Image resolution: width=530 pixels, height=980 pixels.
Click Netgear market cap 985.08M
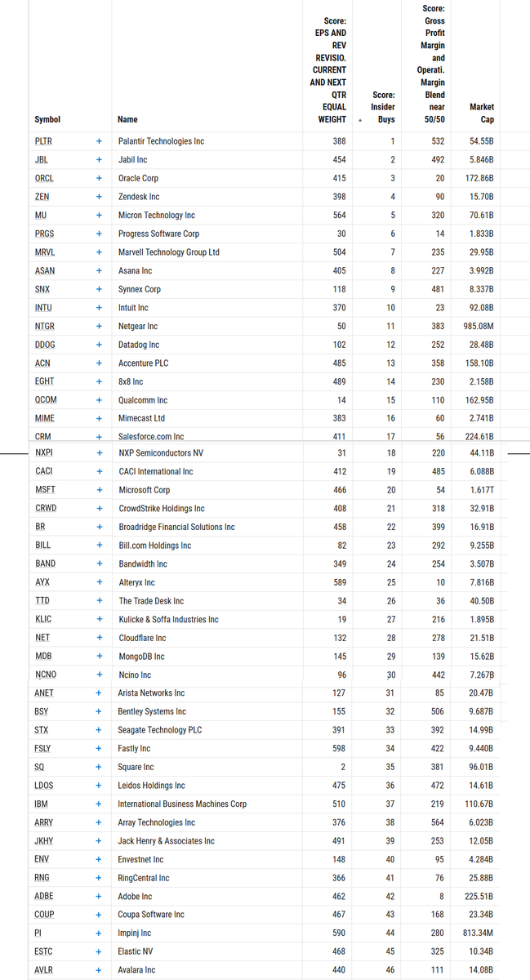[479, 326]
